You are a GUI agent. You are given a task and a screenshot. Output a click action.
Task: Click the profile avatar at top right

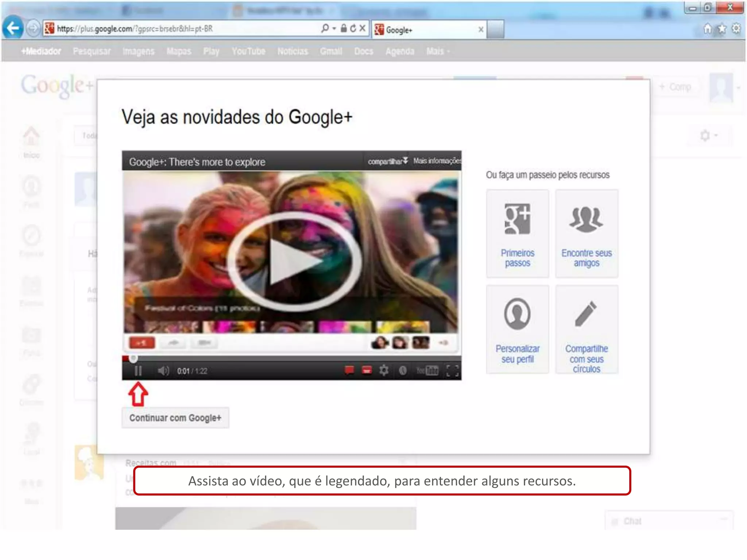point(721,87)
